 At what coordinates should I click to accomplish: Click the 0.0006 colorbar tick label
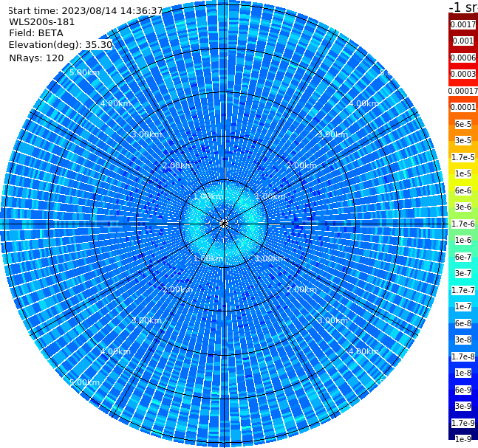click(x=463, y=58)
